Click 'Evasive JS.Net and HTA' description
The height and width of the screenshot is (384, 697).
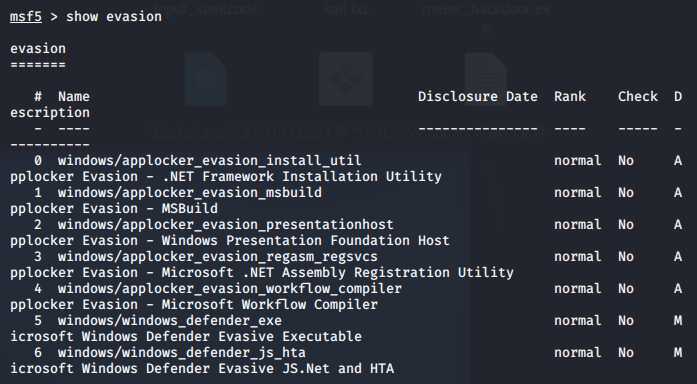306,369
